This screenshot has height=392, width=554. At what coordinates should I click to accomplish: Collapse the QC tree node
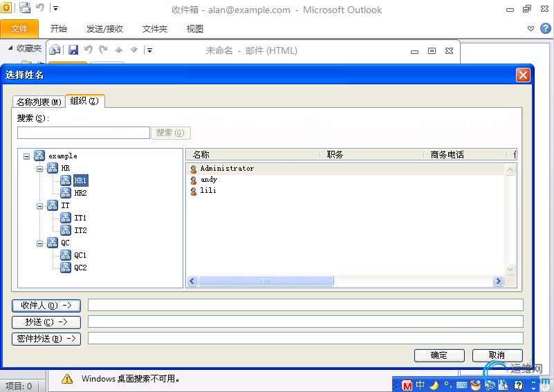39,243
